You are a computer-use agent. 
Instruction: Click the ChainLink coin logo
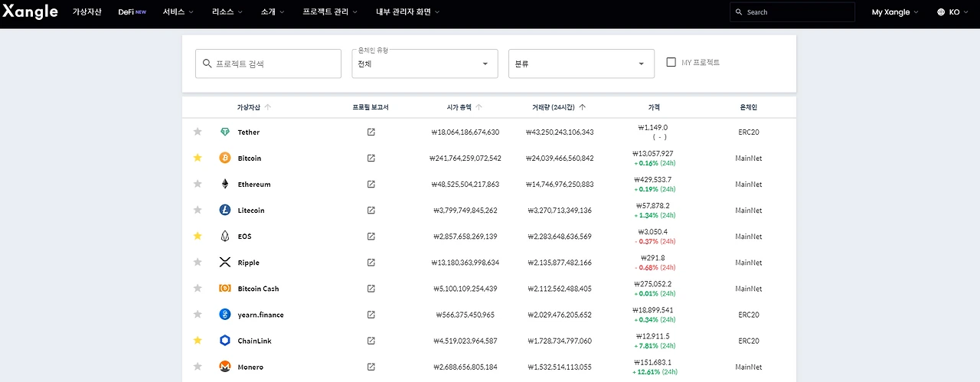tap(225, 340)
